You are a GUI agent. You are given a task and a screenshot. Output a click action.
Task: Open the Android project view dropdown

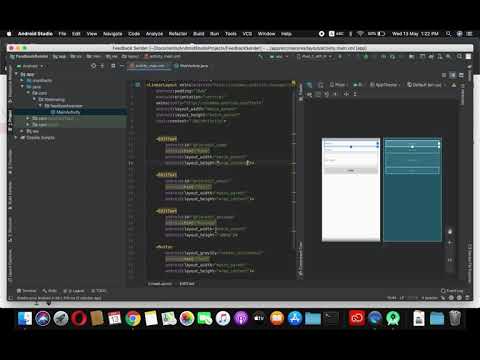pyautogui.click(x=30, y=66)
